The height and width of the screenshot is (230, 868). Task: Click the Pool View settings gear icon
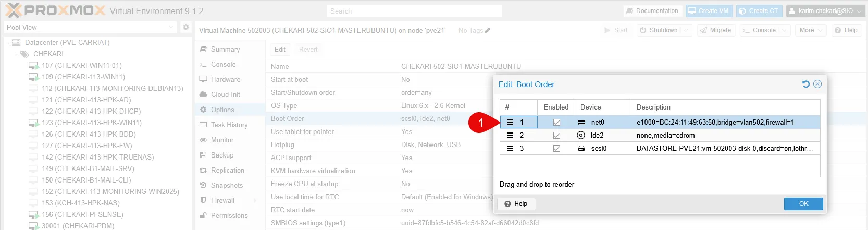[186, 27]
